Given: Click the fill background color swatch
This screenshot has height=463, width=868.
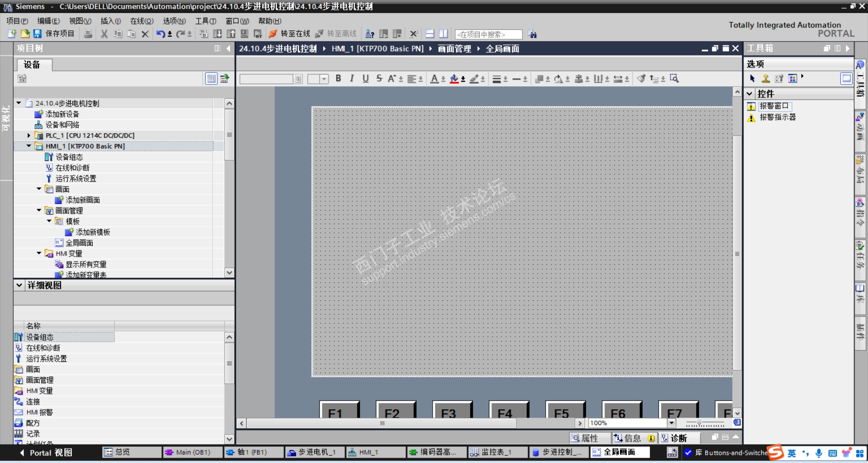Looking at the screenshot, I should pyautogui.click(x=454, y=79).
